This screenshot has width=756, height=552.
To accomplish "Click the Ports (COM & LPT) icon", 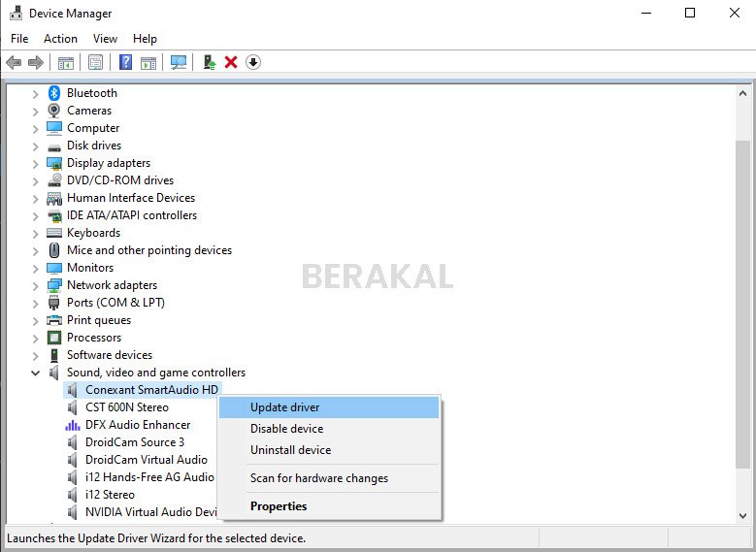I will pos(54,303).
